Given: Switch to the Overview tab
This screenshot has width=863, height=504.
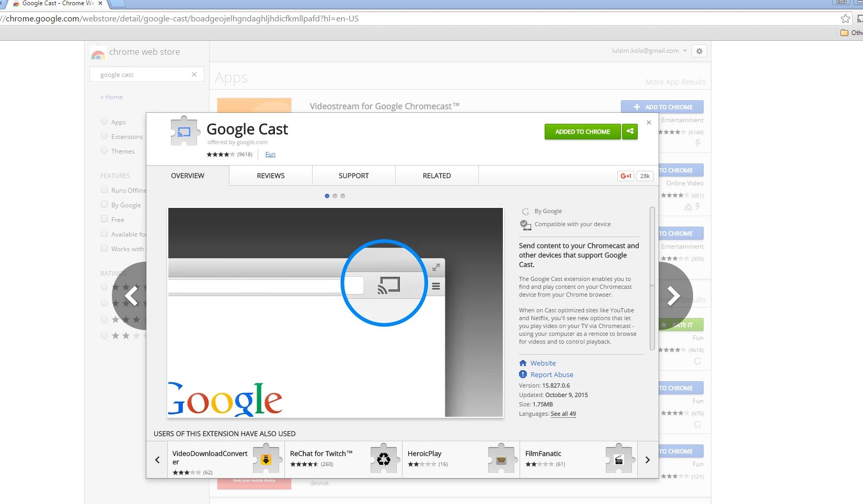Looking at the screenshot, I should pyautogui.click(x=188, y=176).
